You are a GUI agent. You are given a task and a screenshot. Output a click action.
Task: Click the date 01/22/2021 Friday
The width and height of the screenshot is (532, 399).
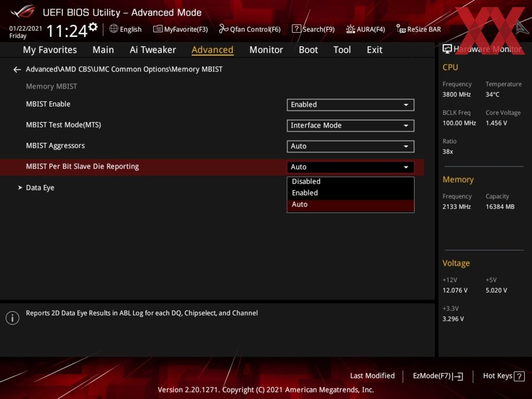tap(25, 32)
